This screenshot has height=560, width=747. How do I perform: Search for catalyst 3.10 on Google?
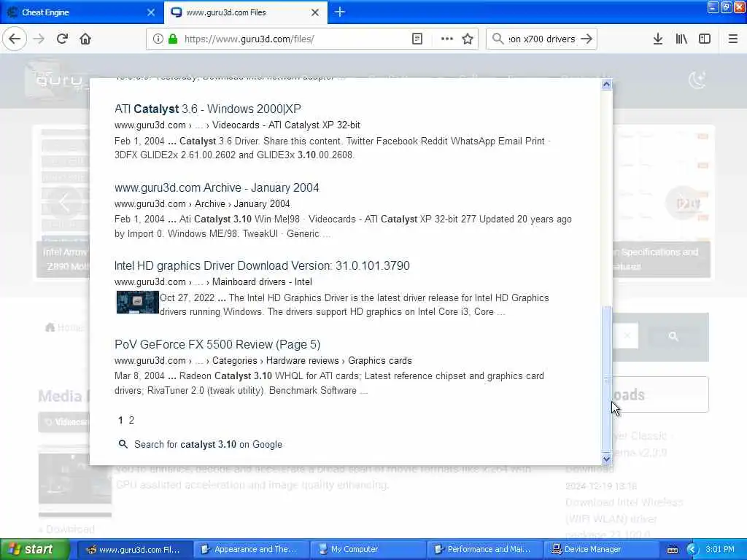[208, 444]
